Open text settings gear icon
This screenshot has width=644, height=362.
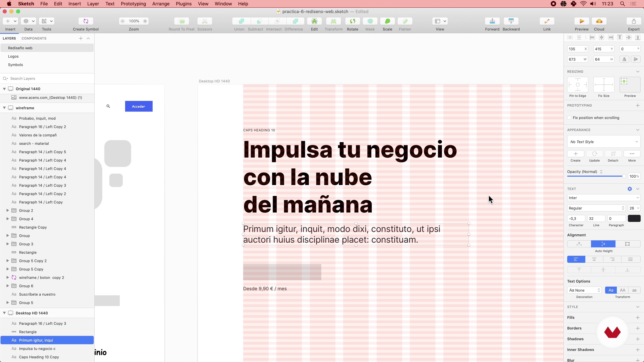[630, 189]
